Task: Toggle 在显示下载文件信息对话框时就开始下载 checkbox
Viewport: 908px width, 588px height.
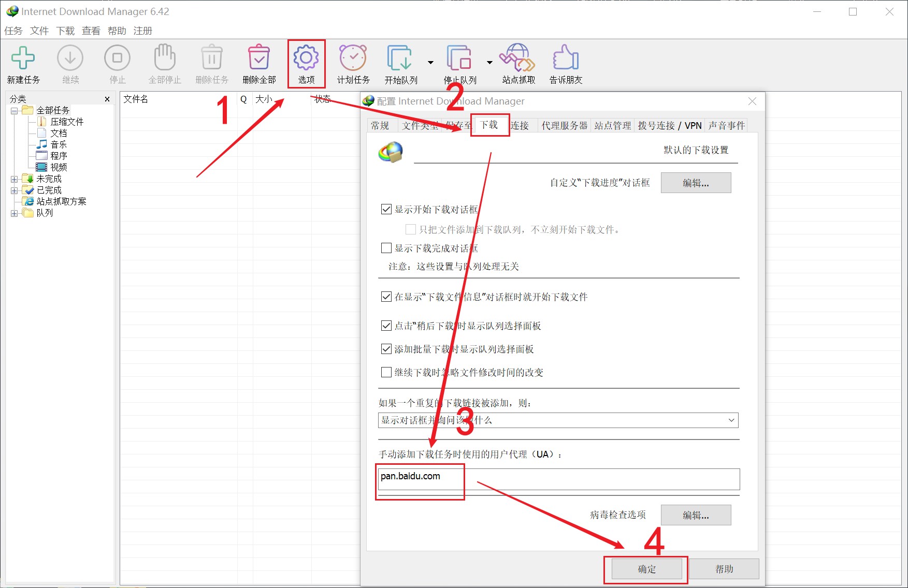Action: coord(386,297)
